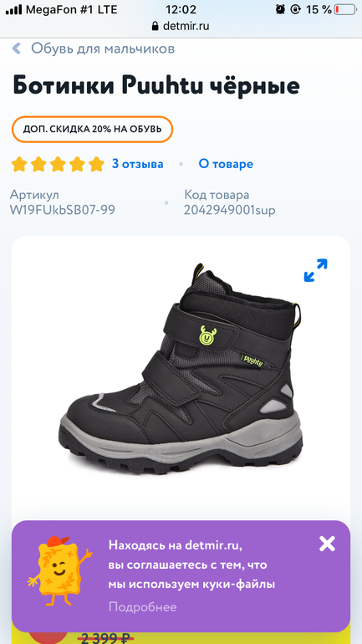The image size is (362, 644).
Task: Select article number W19FUkbSB07-99
Action: [x=63, y=210]
